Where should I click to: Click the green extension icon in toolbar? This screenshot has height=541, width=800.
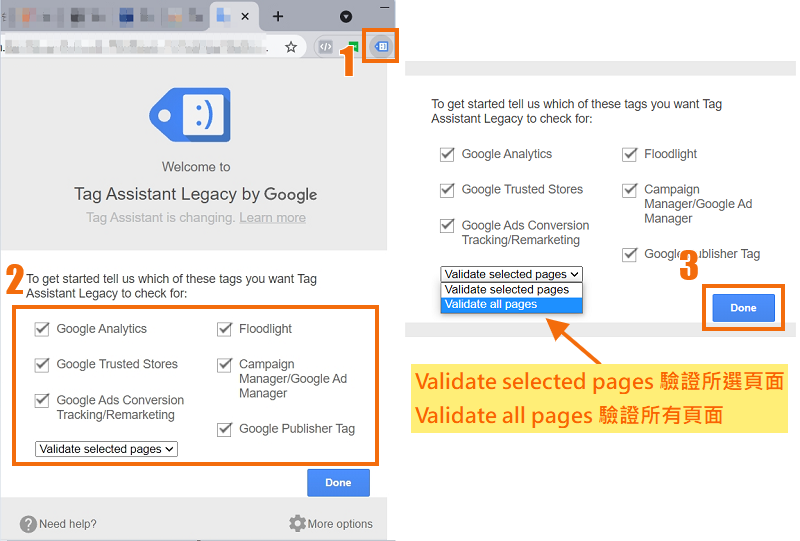tap(353, 47)
